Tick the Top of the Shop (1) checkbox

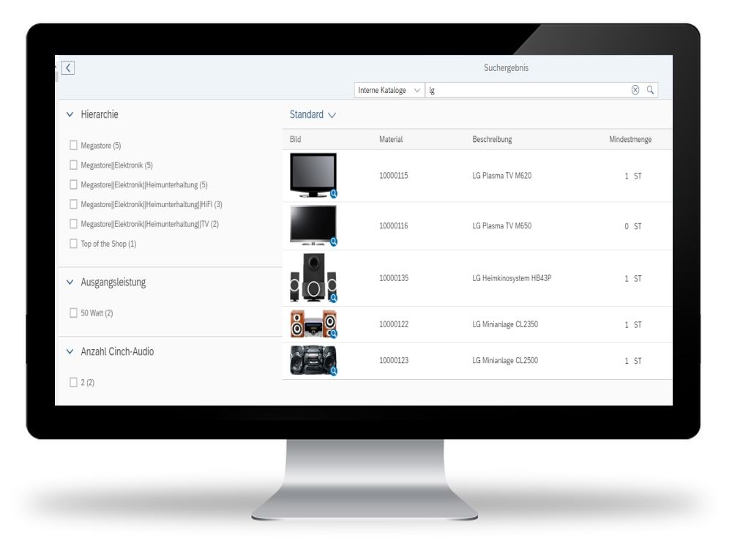coord(73,243)
